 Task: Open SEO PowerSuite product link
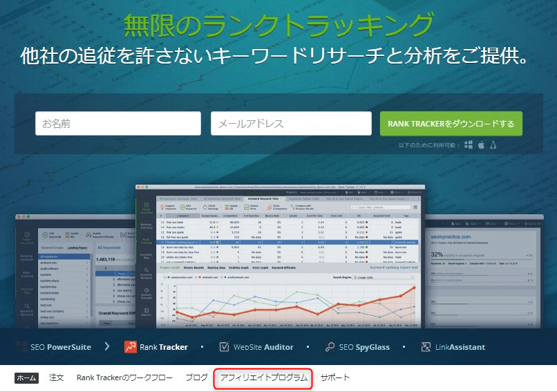tap(61, 347)
